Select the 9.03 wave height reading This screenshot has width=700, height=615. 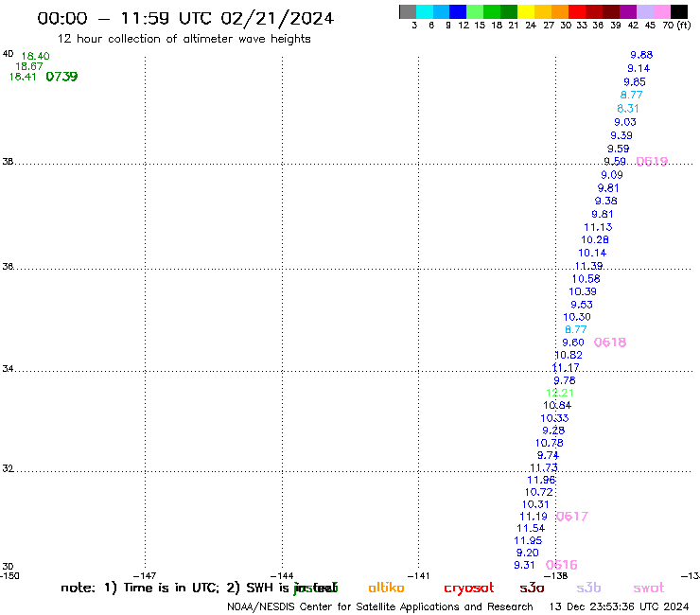click(x=625, y=122)
